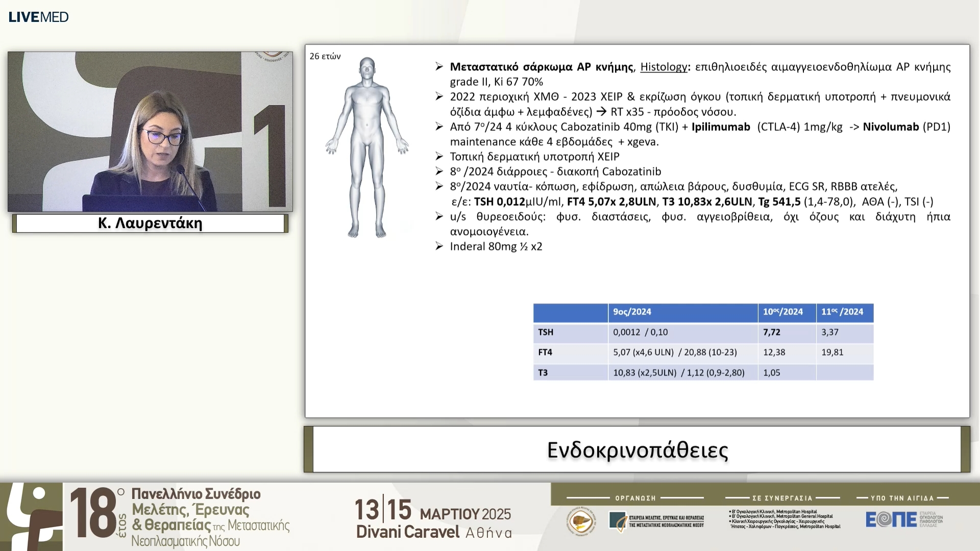Click the 13|15 ΜΑΡΤΙΟΥ 2025 date

point(433,511)
